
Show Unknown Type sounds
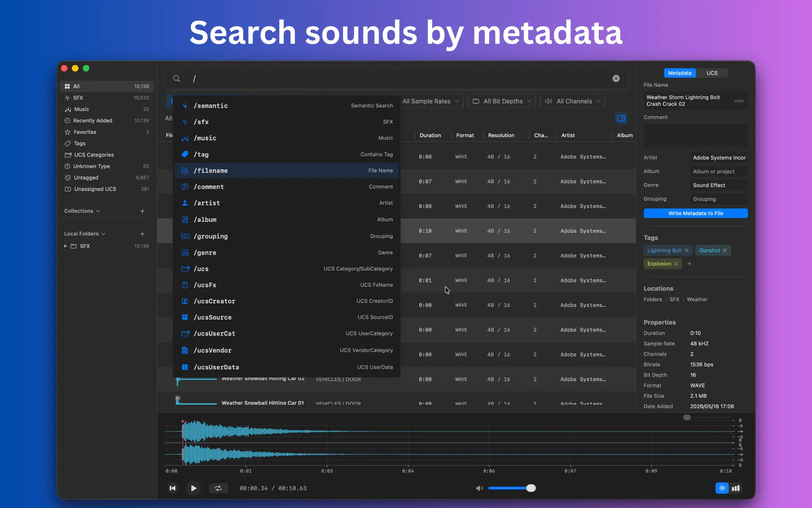point(107,166)
